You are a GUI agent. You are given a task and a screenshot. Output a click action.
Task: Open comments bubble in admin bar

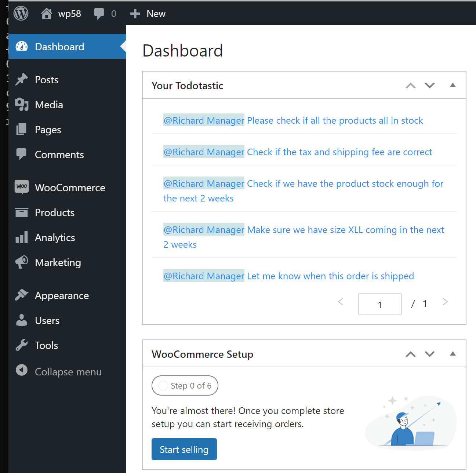(x=99, y=14)
